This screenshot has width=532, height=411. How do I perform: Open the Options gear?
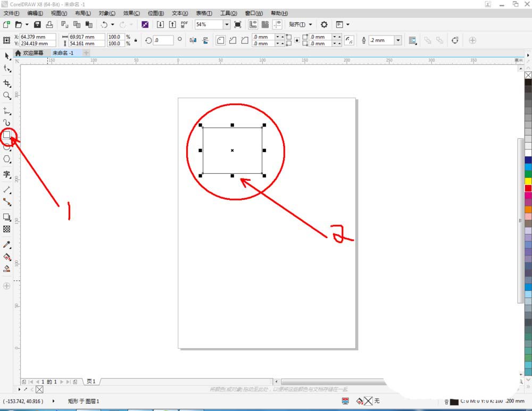pos(324,24)
